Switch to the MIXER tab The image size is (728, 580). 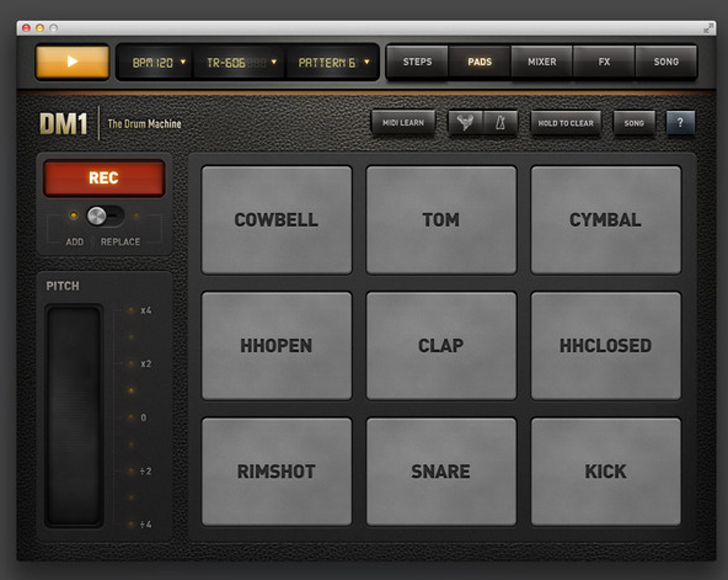(x=542, y=62)
